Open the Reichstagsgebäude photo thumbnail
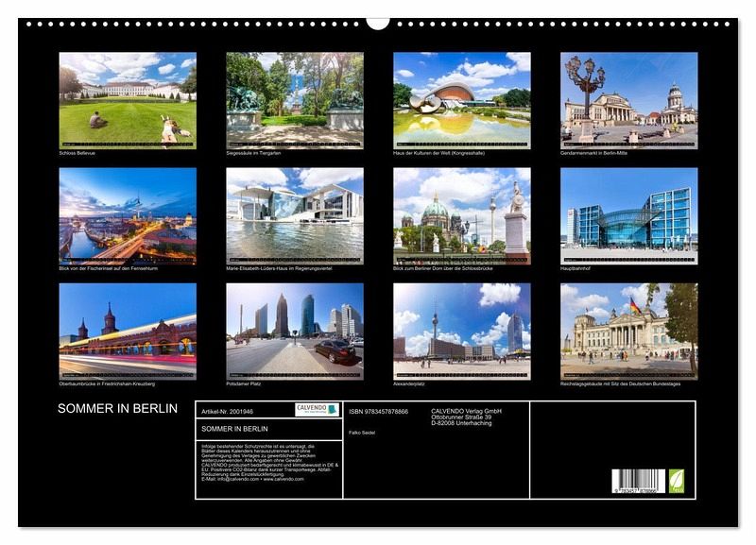Viewport: 756px width, 545px height. click(x=628, y=332)
